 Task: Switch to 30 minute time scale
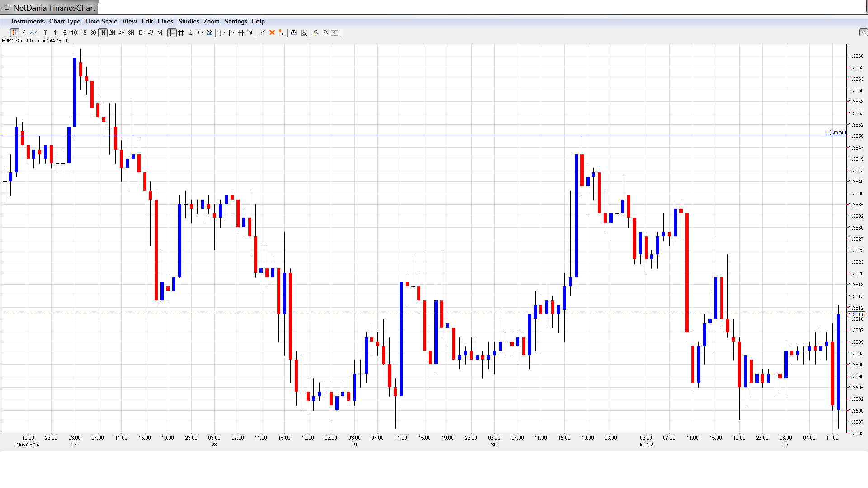(x=93, y=33)
